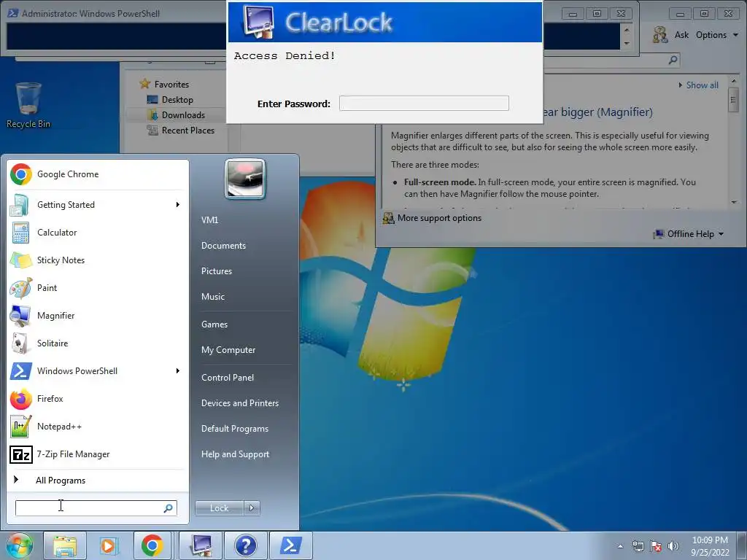Open Pictures from Start menu
Image resolution: width=747 pixels, height=560 pixels.
pos(217,271)
